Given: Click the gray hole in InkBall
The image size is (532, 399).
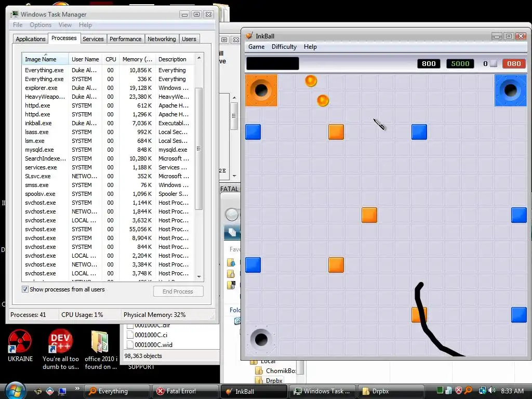Looking at the screenshot, I should click(261, 339).
